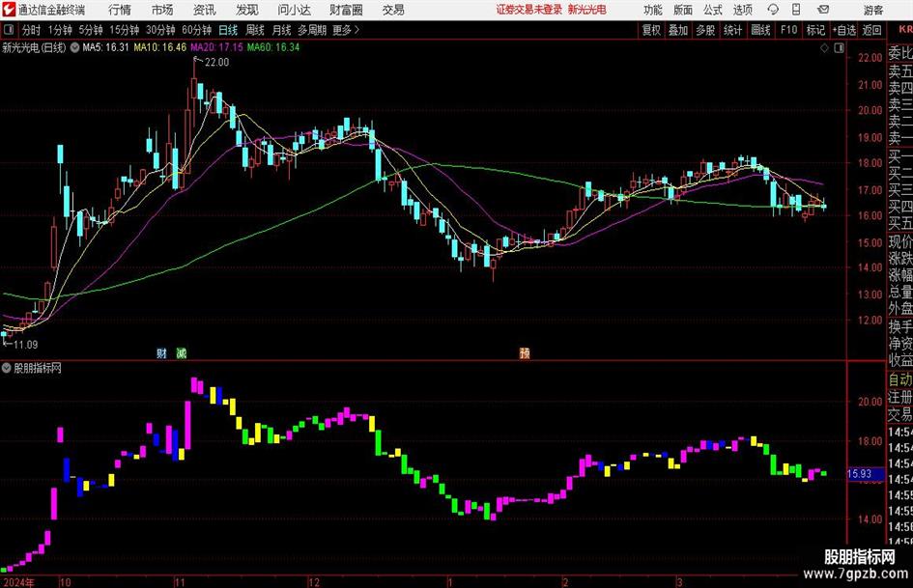Click the 游客 guest account label

point(873,10)
